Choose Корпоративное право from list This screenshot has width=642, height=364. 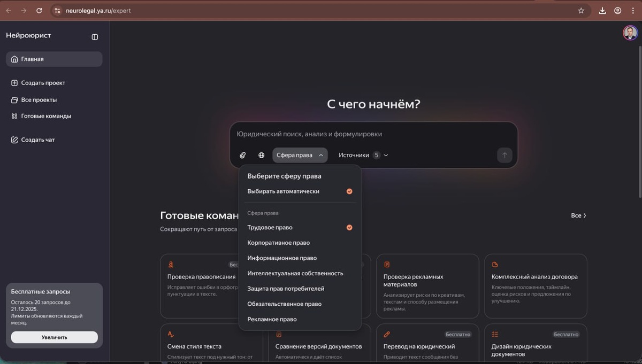point(300,243)
